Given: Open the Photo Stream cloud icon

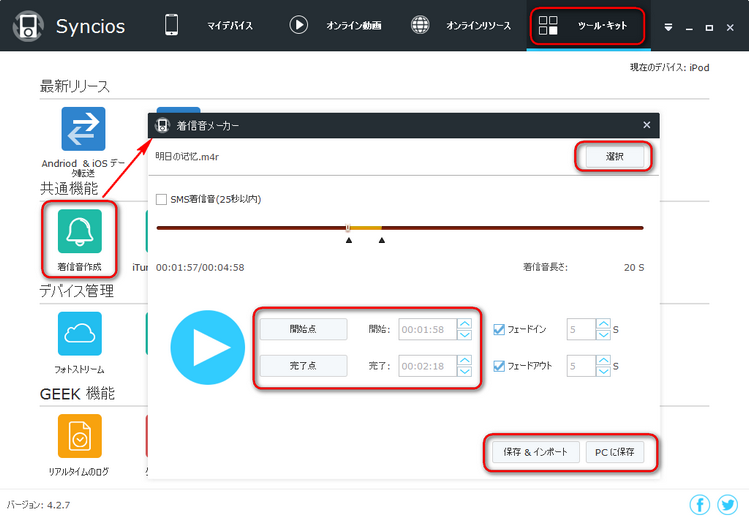Looking at the screenshot, I should click(80, 333).
